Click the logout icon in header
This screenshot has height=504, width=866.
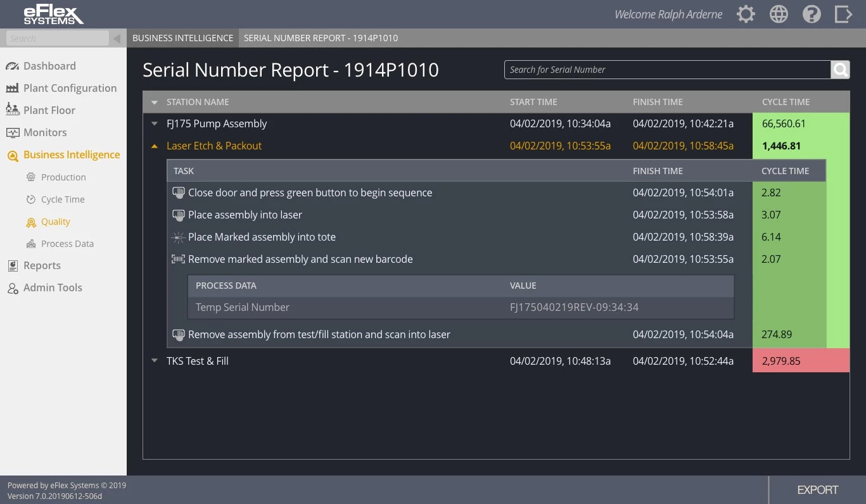click(843, 15)
